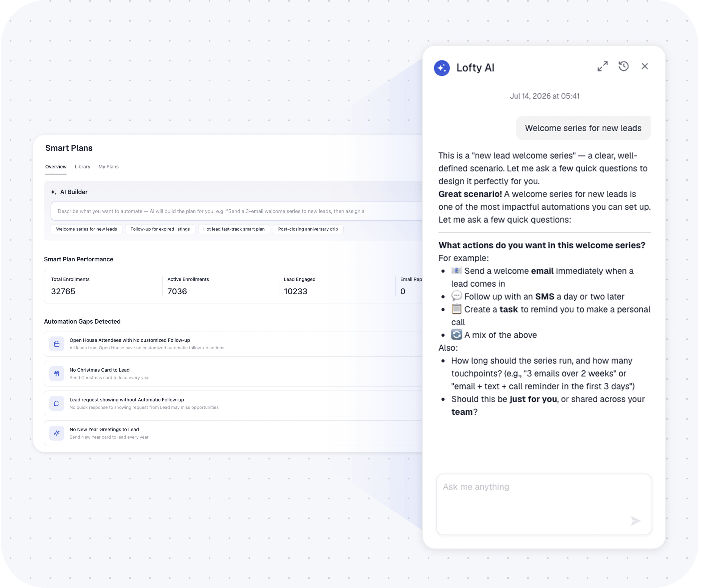Click the New Year Greetings sparkle icon
The image size is (701, 588).
[x=57, y=433]
